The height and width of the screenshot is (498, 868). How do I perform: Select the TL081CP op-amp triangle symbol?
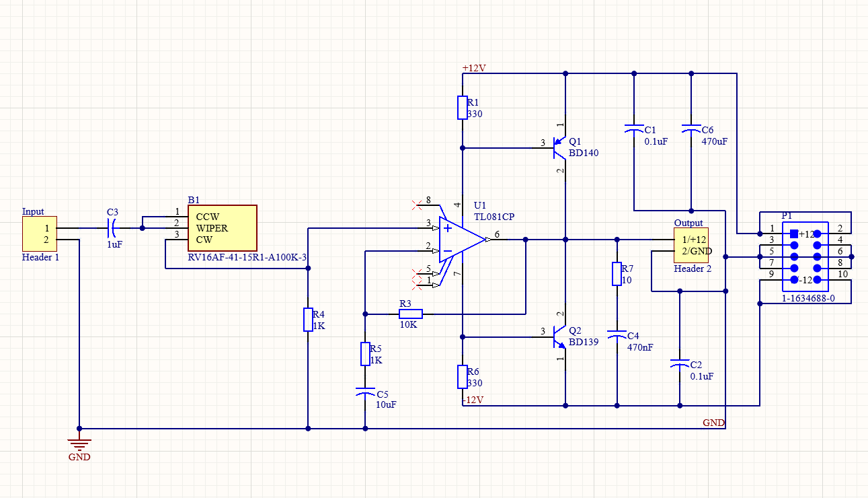pos(462,240)
